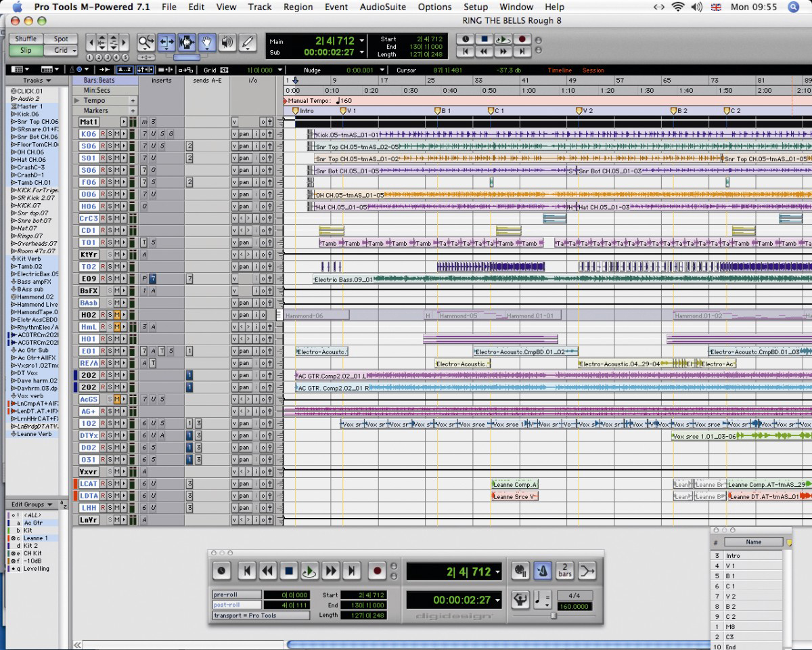Select Slip edit mode
Viewport: 812px width, 650px height.
[26, 50]
